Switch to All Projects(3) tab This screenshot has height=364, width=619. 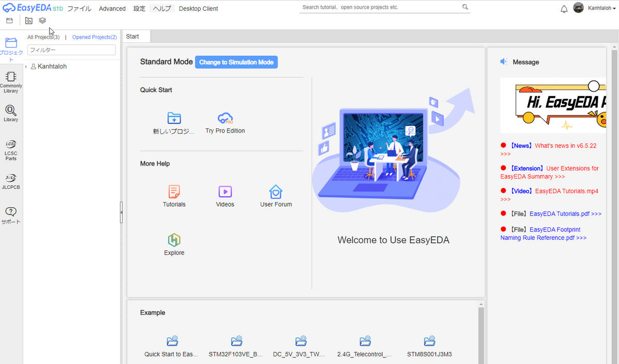(43, 37)
